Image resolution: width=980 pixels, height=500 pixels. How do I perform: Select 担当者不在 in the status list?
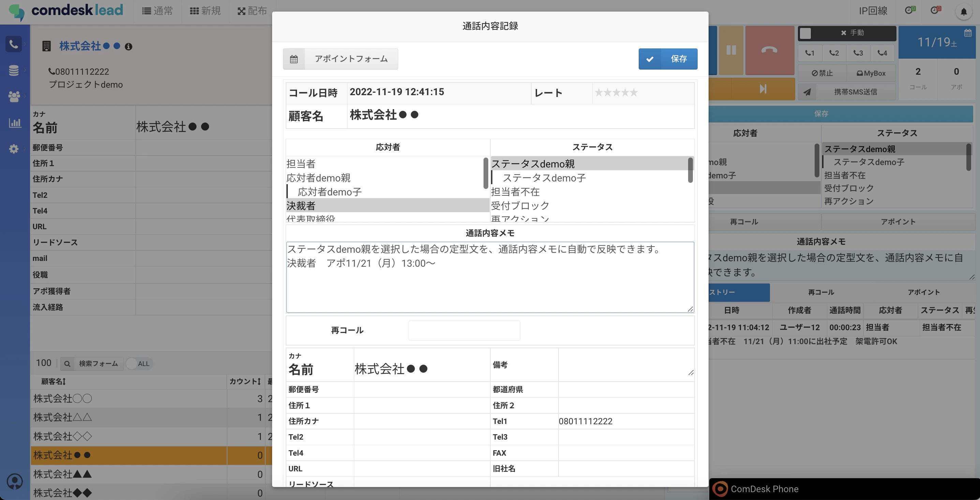(x=515, y=192)
